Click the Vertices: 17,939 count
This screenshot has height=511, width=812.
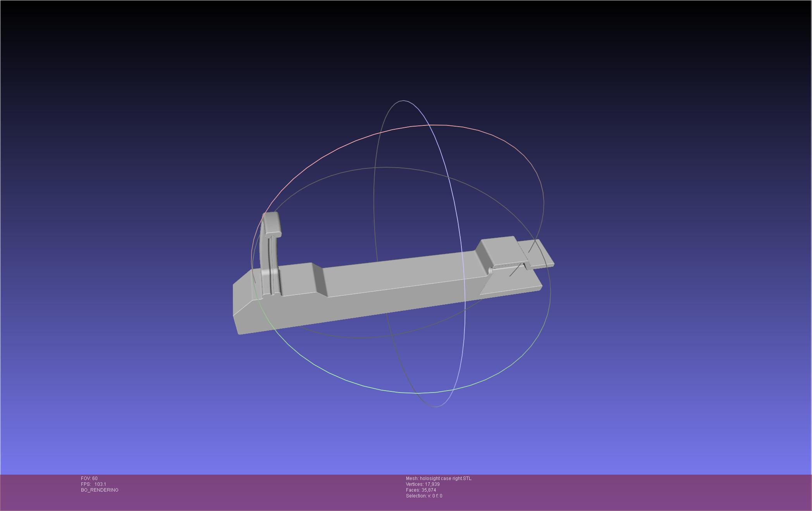coord(423,484)
